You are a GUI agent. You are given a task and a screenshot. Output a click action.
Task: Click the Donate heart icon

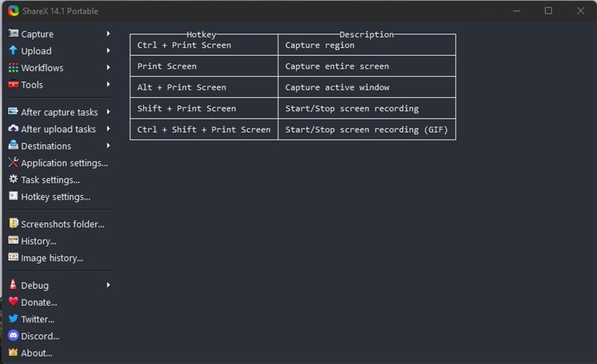(13, 302)
